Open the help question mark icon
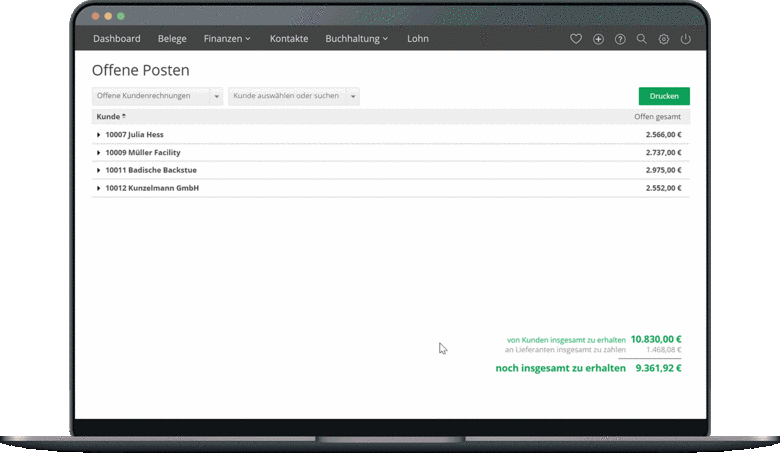The width and height of the screenshot is (780, 476). point(620,39)
